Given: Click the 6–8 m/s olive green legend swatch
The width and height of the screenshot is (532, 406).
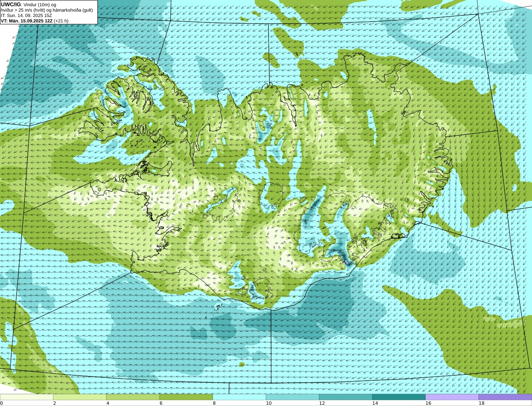Looking at the screenshot, I should 186,397.
